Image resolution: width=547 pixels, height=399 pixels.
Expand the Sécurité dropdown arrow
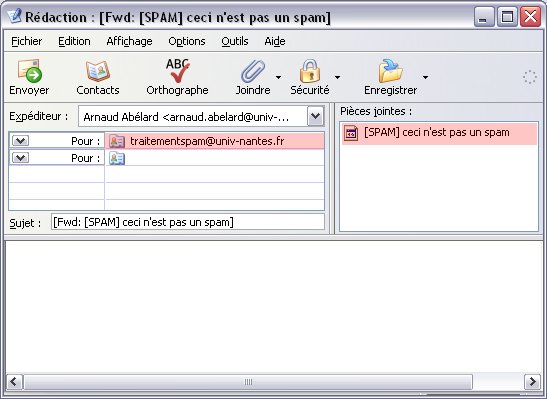pos(337,77)
